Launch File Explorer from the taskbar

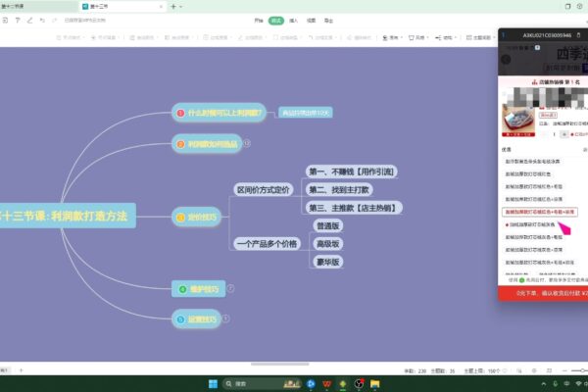(x=374, y=384)
